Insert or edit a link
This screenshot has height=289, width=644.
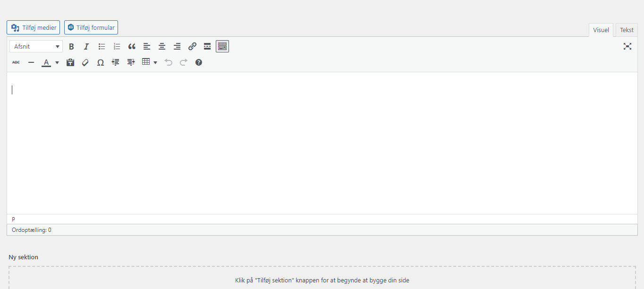192,46
